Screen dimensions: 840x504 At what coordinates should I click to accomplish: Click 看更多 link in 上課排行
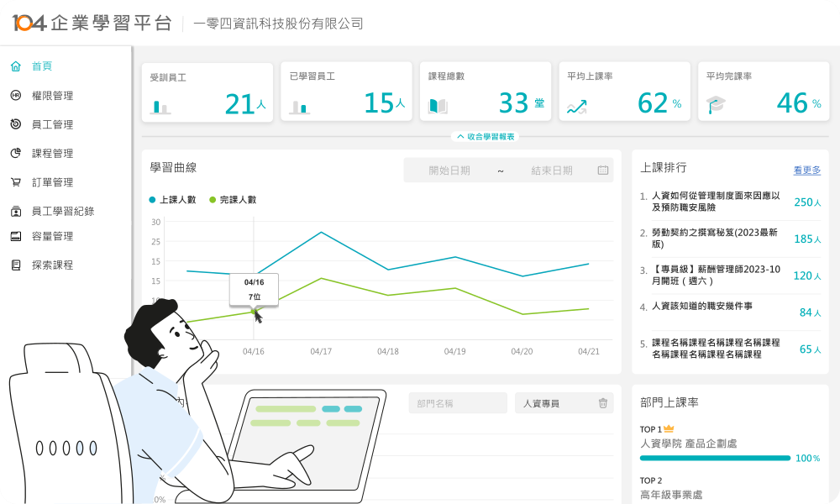point(806,171)
